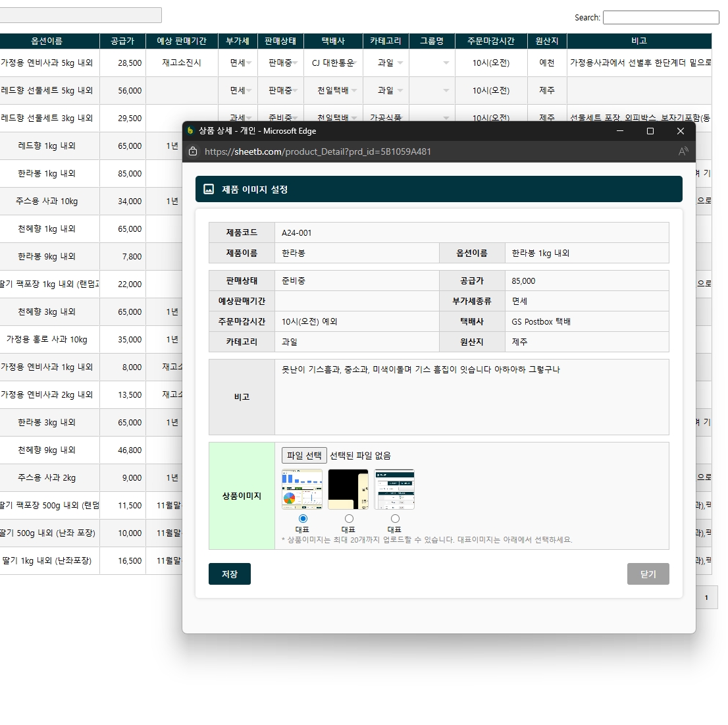Screen dimensions: 728x725
Task: Click 딸기 1kg 내외 (난좌포장) cell
Action: coord(47,560)
